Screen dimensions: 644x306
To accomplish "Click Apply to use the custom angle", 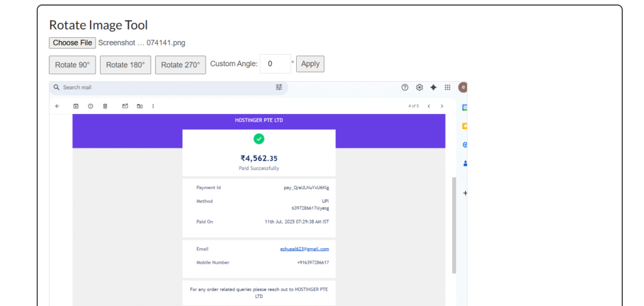I will (310, 64).
